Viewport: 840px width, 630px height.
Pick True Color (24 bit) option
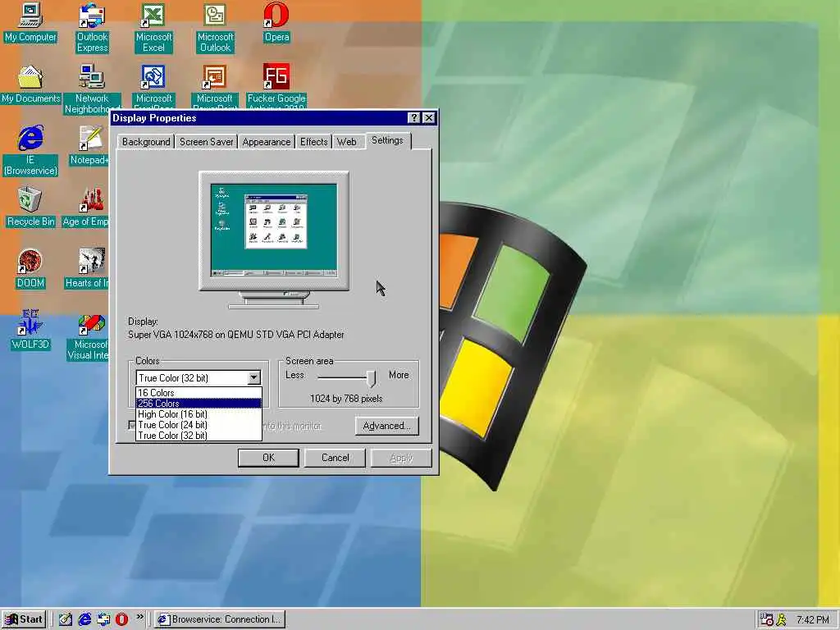tap(199, 425)
